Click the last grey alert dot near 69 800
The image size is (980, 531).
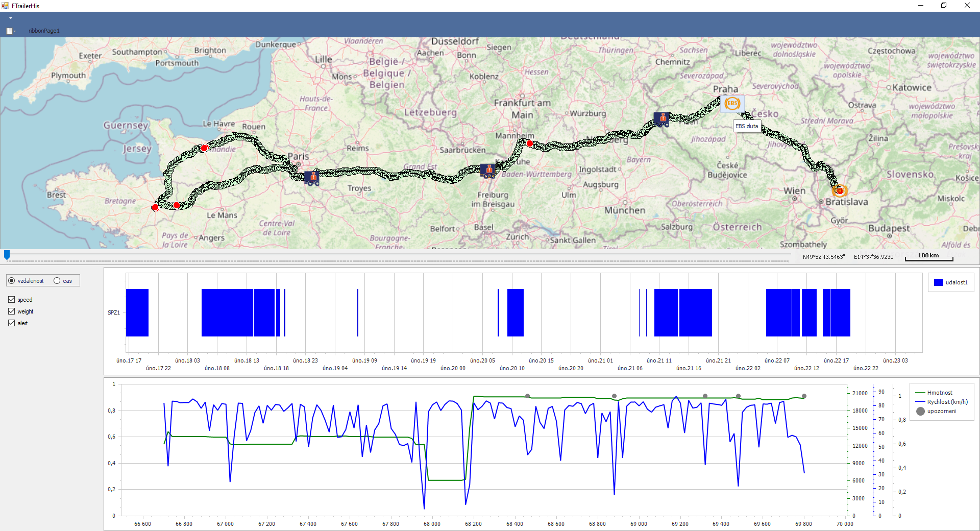coord(804,396)
